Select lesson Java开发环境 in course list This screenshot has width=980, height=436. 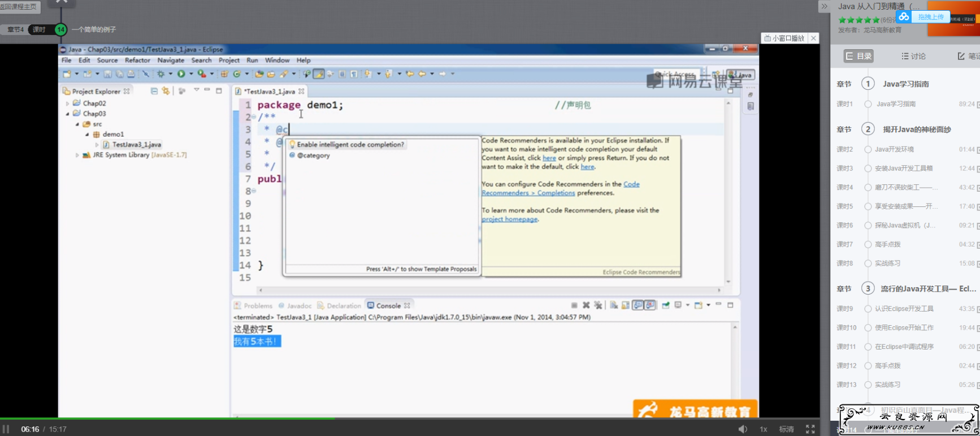[894, 149]
